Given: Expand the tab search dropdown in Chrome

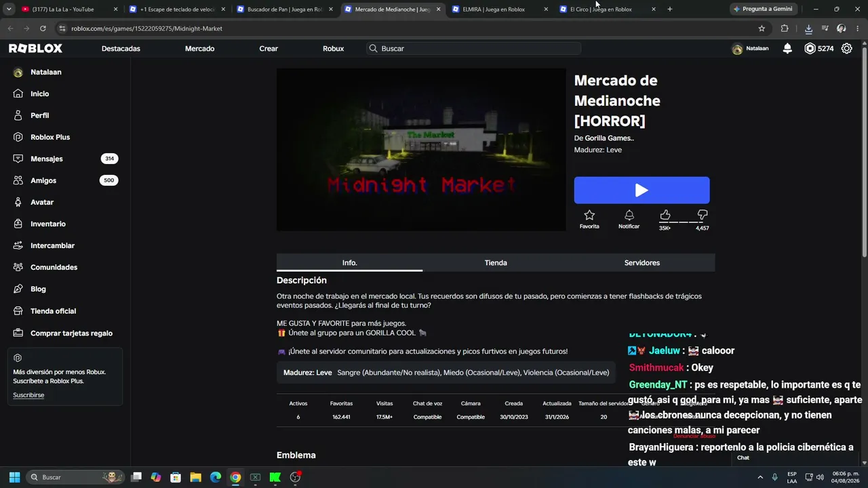Looking at the screenshot, I should tap(9, 9).
